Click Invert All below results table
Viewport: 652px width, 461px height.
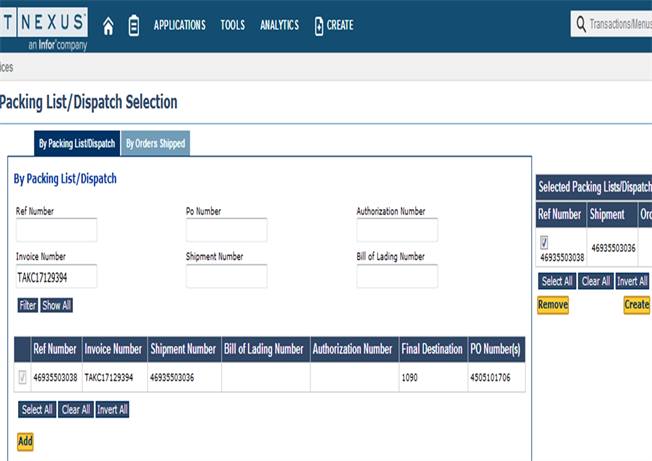[x=112, y=410]
